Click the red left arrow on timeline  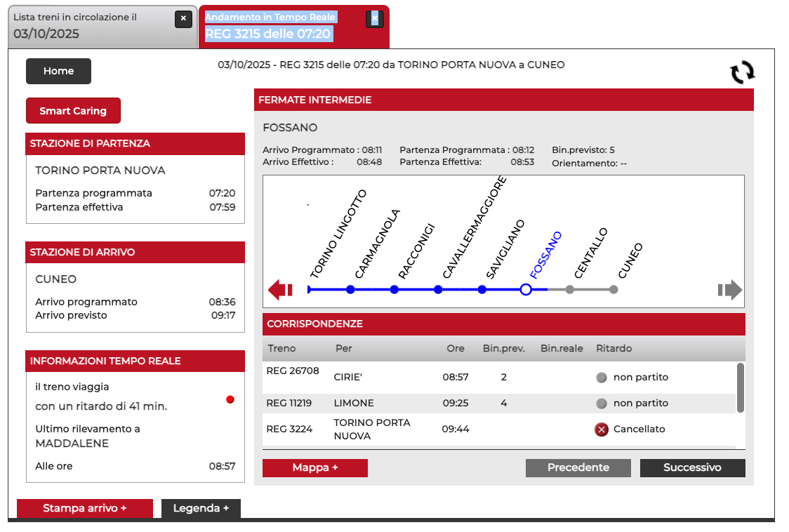281,289
